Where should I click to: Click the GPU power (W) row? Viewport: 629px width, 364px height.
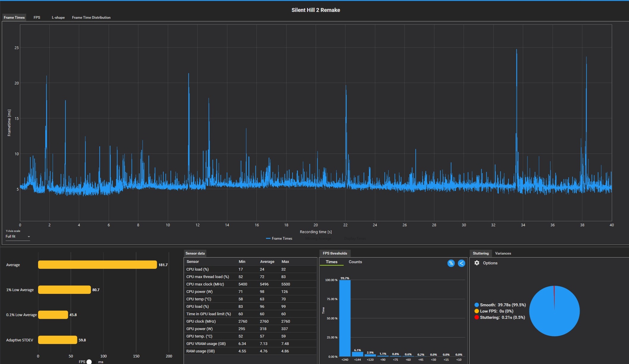251,329
